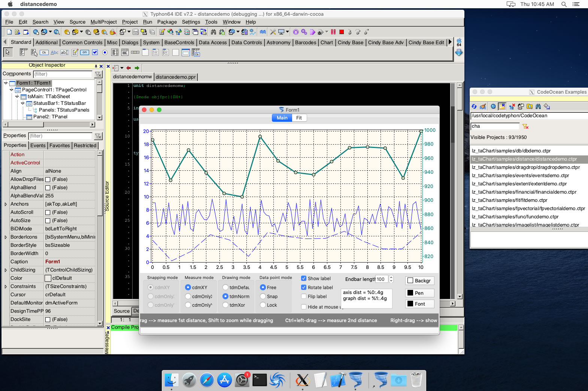The image size is (588, 391).
Task: Collapse the StatusBar1 tree node
Action: click(x=22, y=103)
